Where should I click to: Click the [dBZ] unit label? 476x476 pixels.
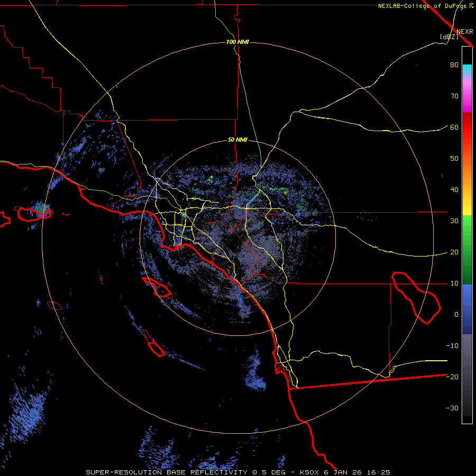[x=449, y=37]
